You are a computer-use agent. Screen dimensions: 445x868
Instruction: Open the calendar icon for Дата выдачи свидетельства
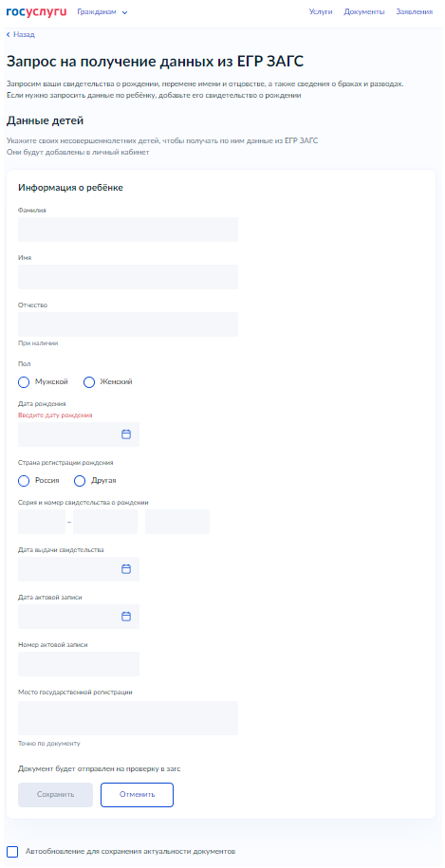(126, 569)
